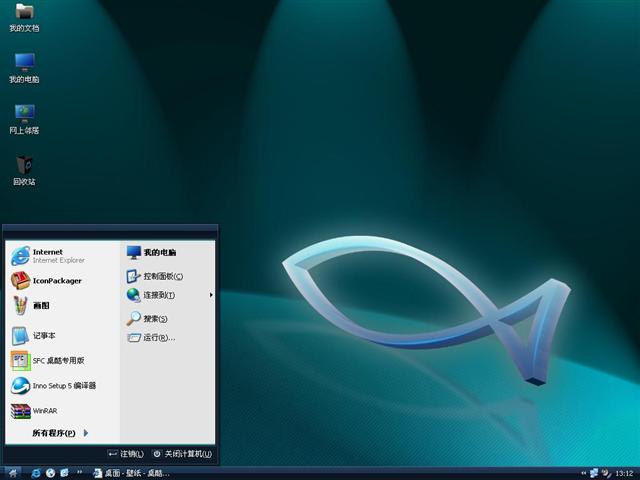The width and height of the screenshot is (640, 480).
Task: Launch IconPackager from the Start menu
Action: click(x=56, y=281)
